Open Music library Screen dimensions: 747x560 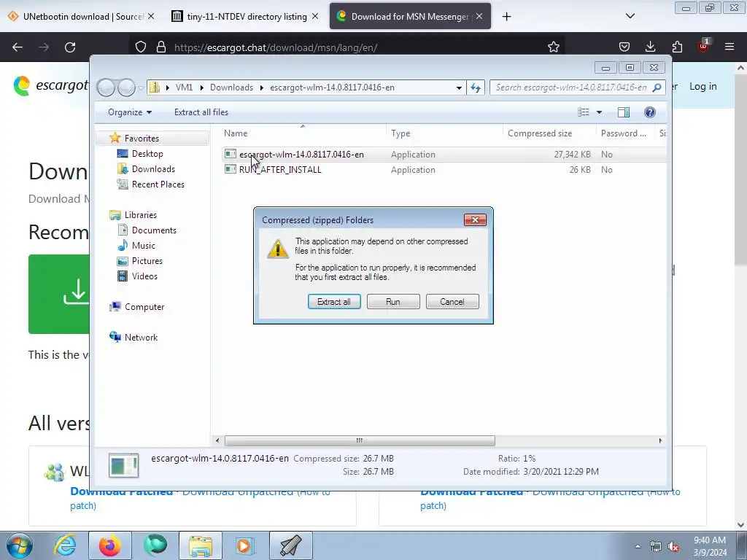coord(144,246)
